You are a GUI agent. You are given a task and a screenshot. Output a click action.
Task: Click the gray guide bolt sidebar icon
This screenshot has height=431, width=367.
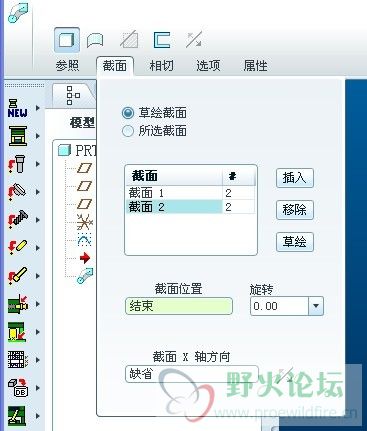pyautogui.click(x=17, y=164)
